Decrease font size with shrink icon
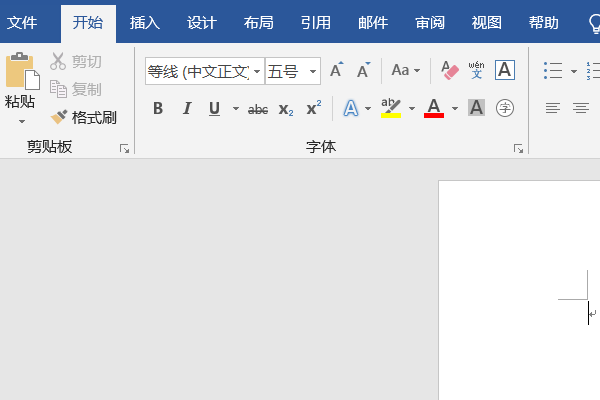This screenshot has width=600, height=400. (363, 70)
